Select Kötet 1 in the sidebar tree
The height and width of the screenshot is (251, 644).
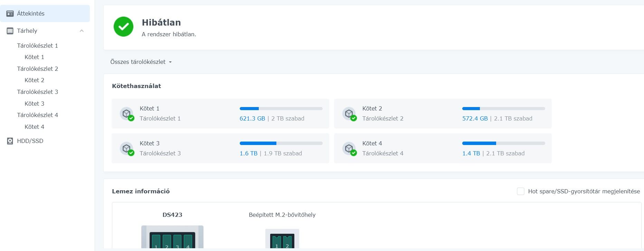[x=34, y=57]
